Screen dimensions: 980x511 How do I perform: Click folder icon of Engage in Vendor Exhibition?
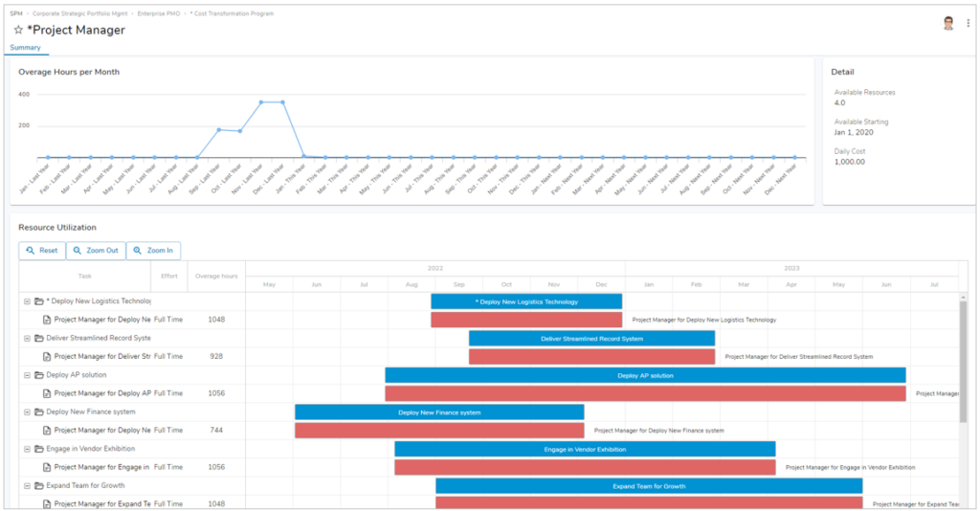pos(38,449)
